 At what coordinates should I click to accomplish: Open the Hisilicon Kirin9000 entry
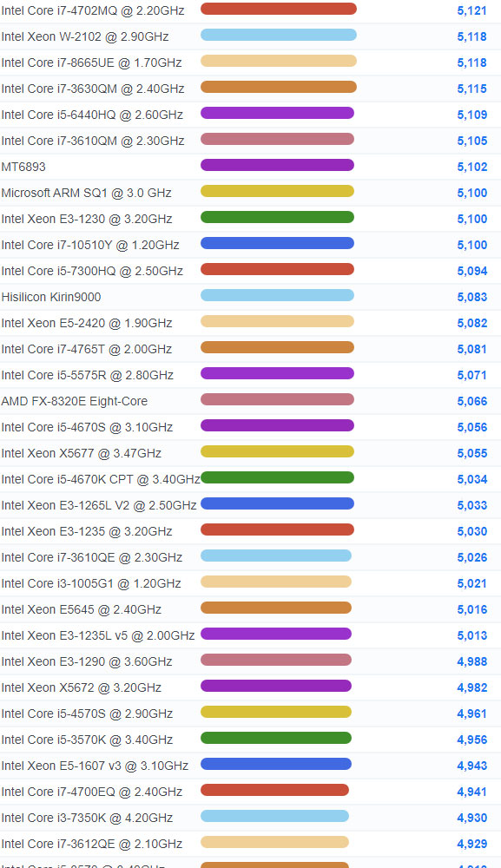[51, 297]
